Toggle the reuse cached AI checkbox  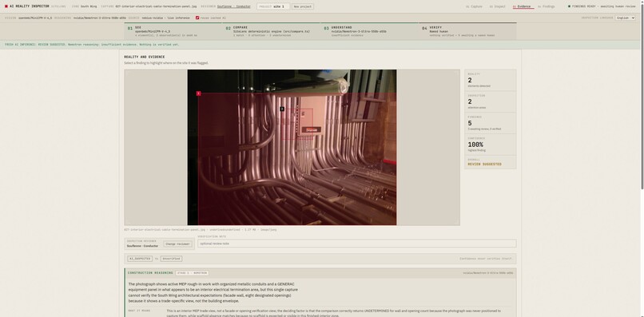coord(197,18)
